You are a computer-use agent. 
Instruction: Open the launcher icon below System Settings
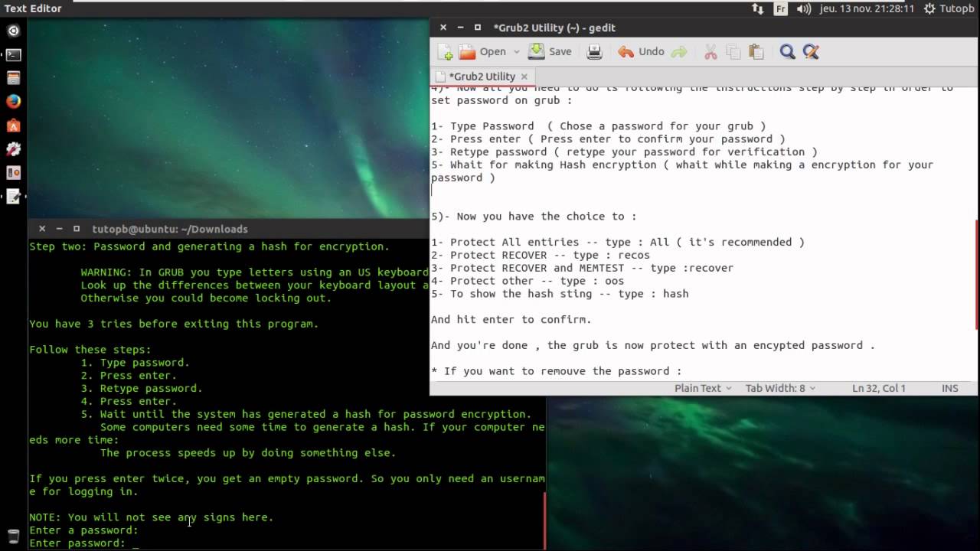(x=13, y=173)
